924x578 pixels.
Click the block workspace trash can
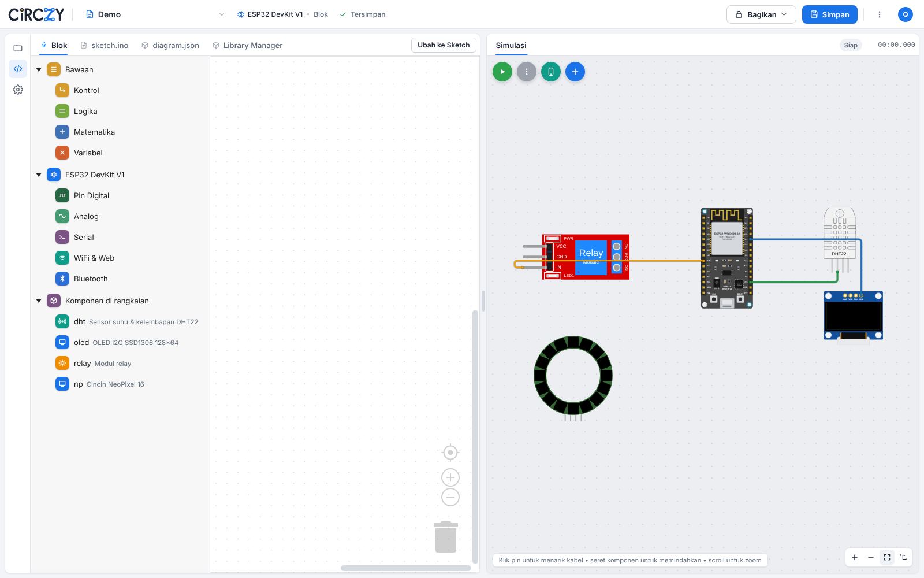[446, 537]
